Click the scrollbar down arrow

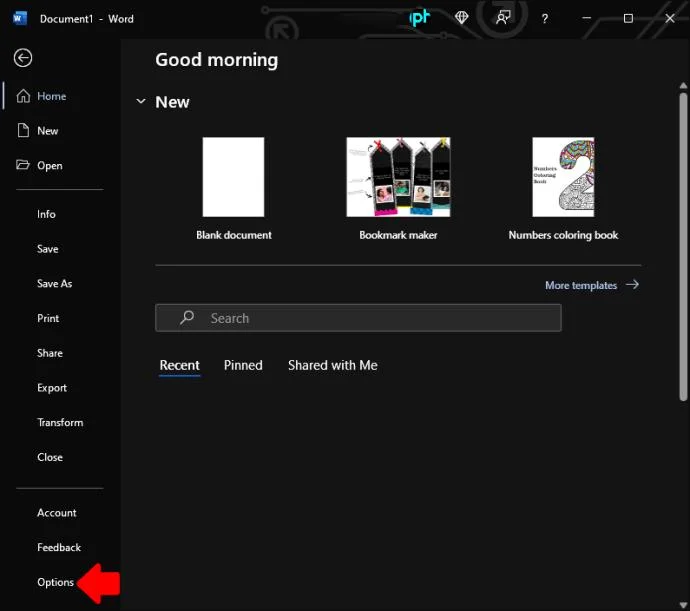[x=683, y=605]
